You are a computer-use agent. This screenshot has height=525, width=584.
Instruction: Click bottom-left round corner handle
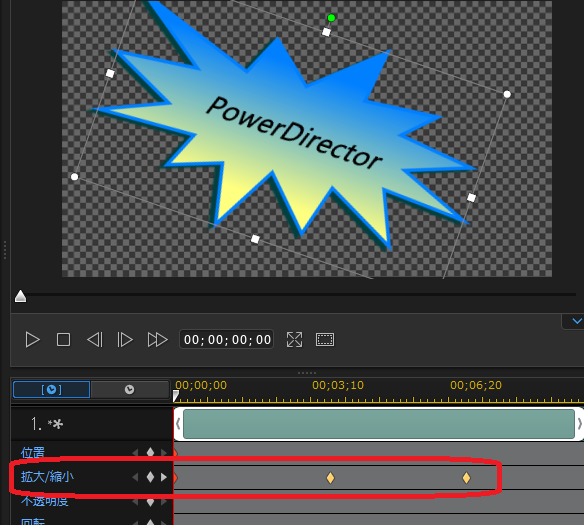[x=74, y=176]
